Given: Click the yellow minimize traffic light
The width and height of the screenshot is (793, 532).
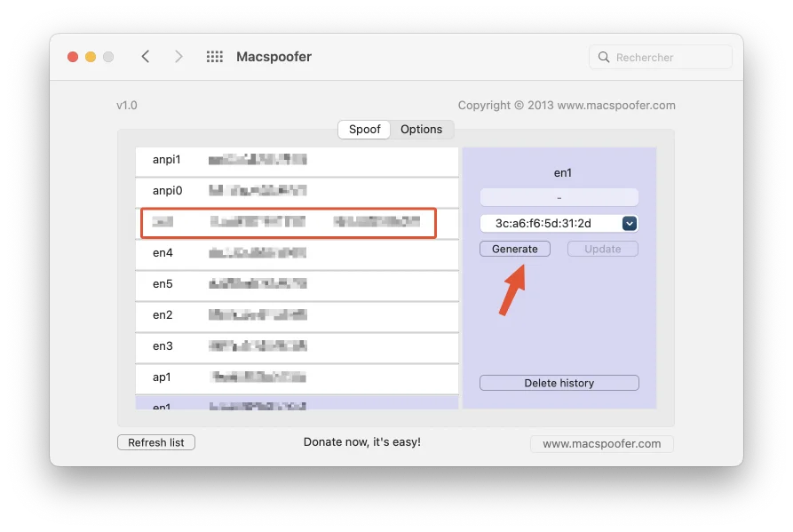Looking at the screenshot, I should pyautogui.click(x=91, y=55).
